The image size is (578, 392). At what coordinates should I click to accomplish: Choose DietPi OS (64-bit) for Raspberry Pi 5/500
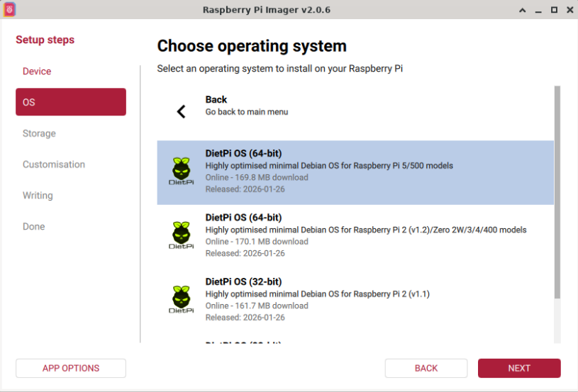point(355,172)
